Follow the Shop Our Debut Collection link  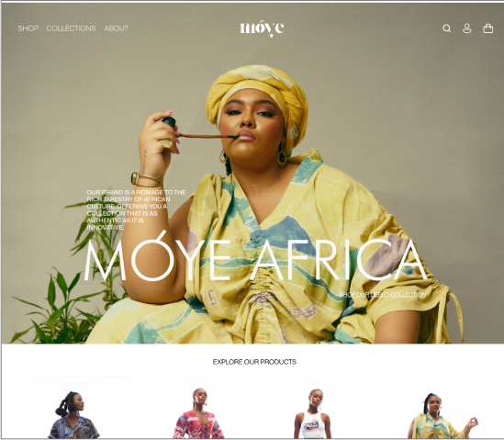pyautogui.click(x=383, y=295)
